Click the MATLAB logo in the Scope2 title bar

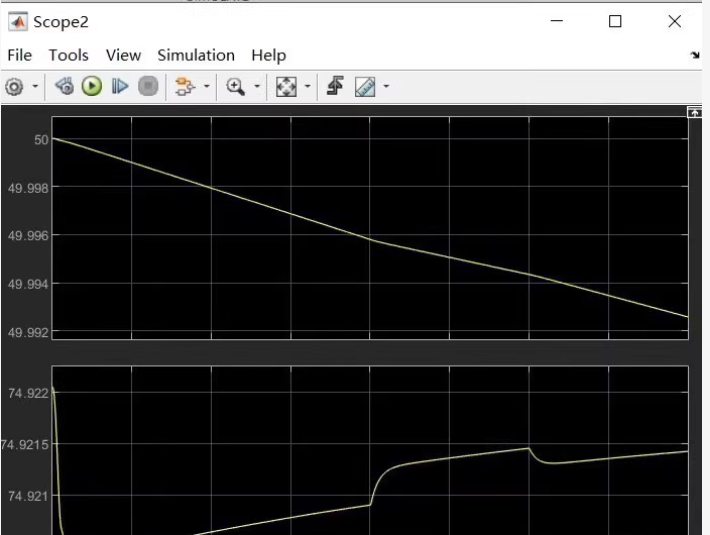tap(18, 22)
